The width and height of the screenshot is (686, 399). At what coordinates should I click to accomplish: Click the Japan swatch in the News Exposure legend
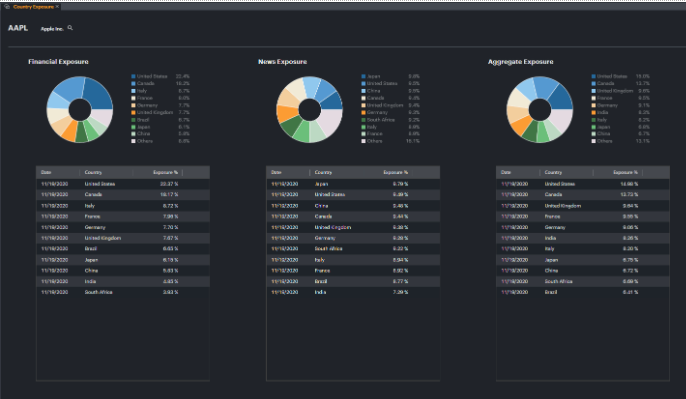point(363,76)
